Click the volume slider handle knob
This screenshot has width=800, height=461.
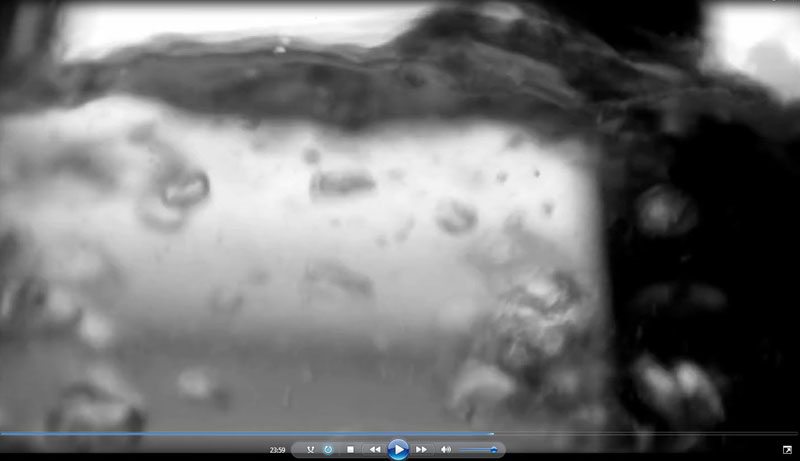493,450
